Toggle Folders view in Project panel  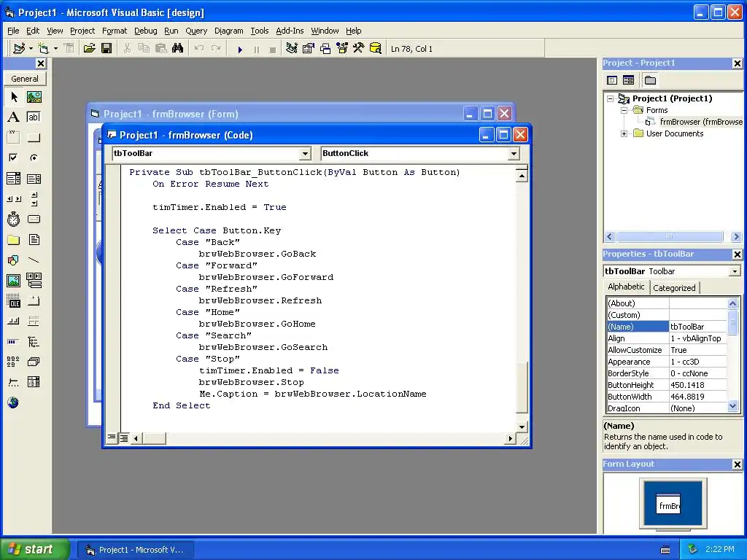(650, 80)
